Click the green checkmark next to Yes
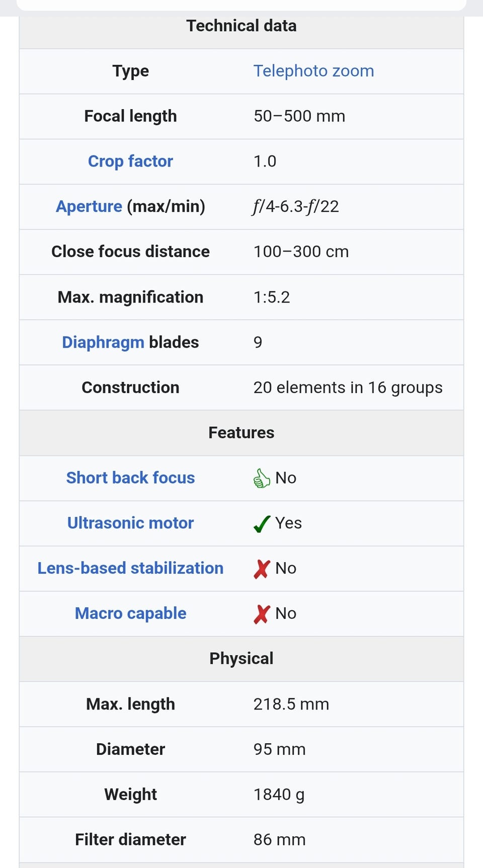 pyautogui.click(x=262, y=523)
